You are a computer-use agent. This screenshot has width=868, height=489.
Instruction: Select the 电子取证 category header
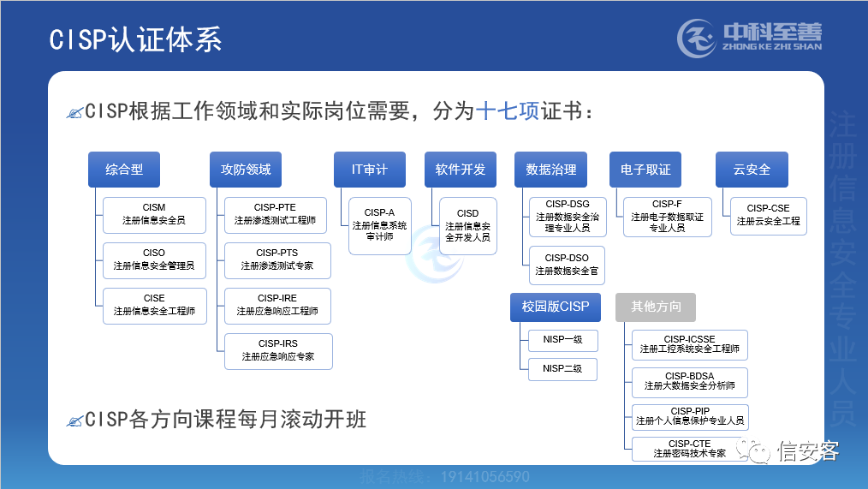[x=645, y=170]
